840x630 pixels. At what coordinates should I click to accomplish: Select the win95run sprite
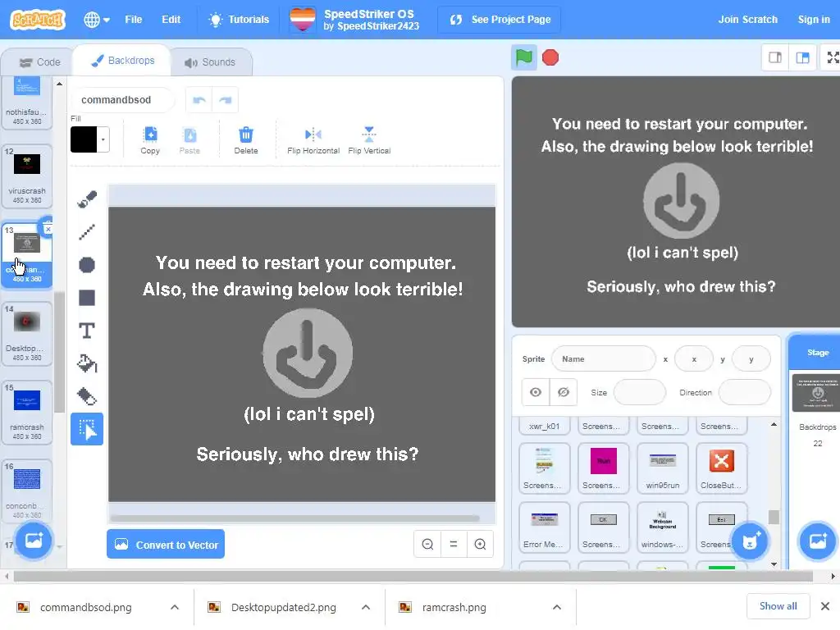pyautogui.click(x=662, y=468)
